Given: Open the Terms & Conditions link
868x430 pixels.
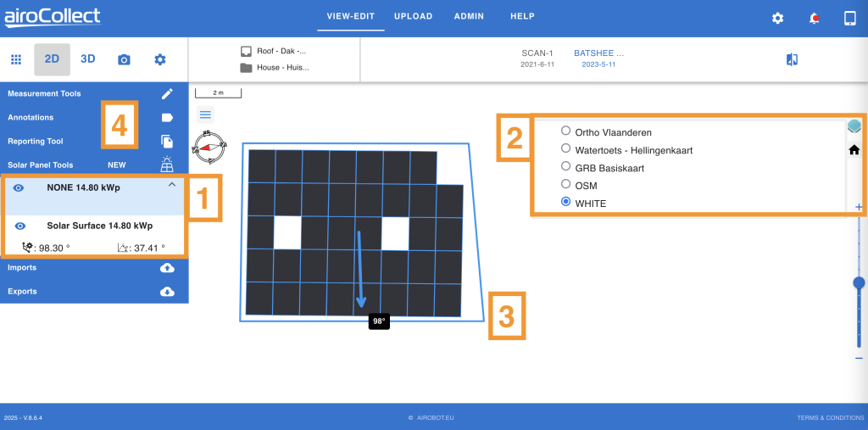Looking at the screenshot, I should [830, 418].
